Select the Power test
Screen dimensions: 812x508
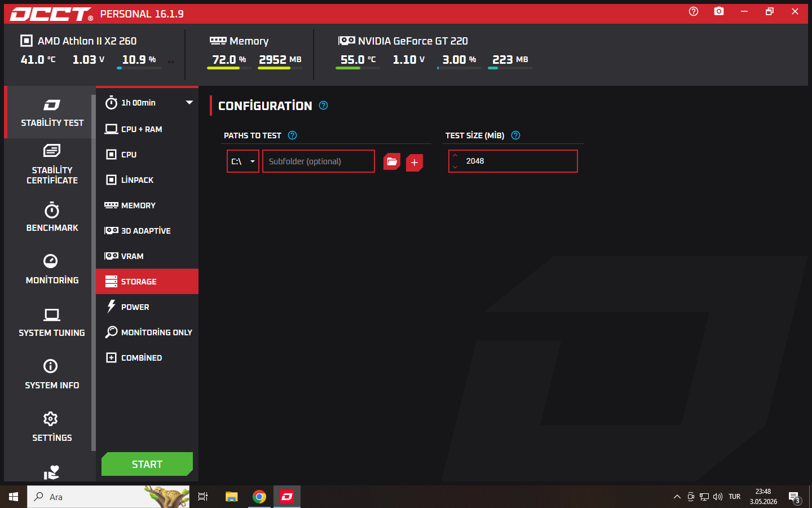147,307
